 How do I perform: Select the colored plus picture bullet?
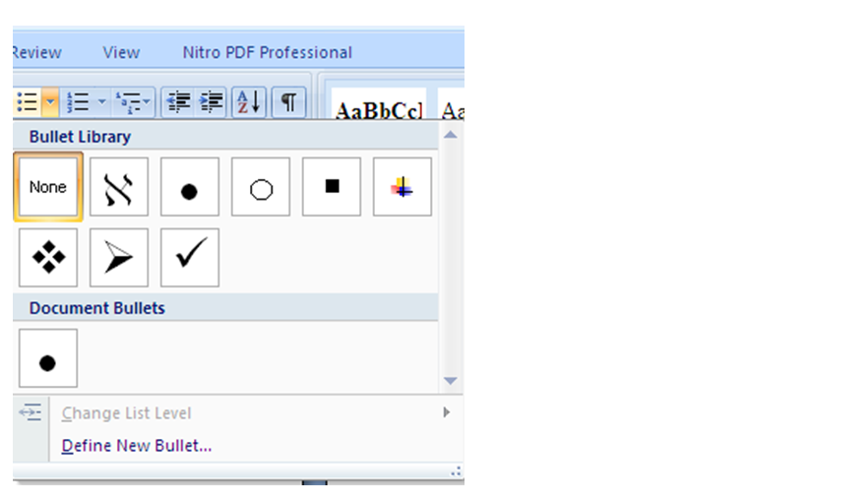(x=403, y=187)
